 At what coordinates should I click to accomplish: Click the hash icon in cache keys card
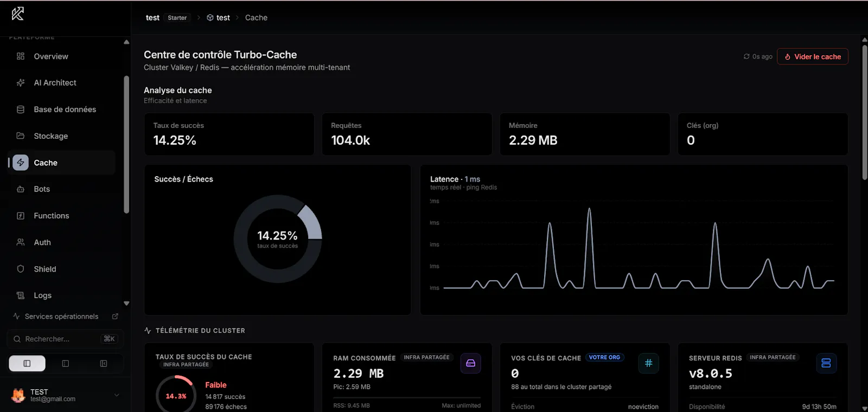coord(648,363)
